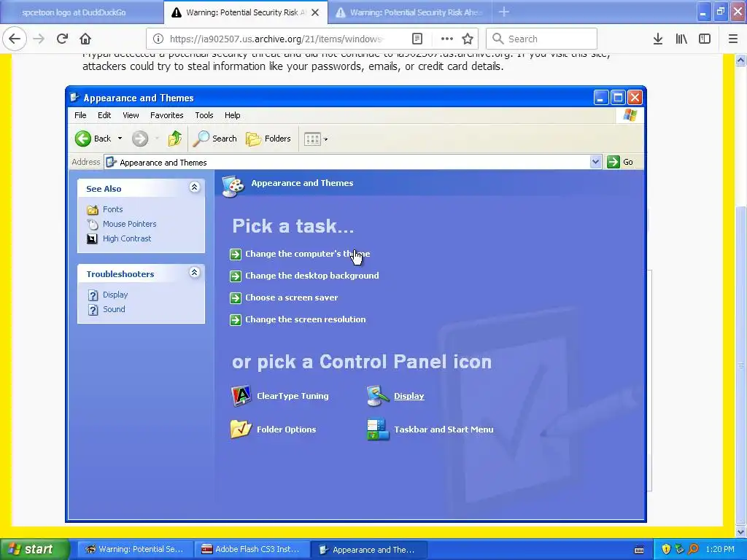The height and width of the screenshot is (560, 747).
Task: Close the active Warning tab
Action: point(315,13)
